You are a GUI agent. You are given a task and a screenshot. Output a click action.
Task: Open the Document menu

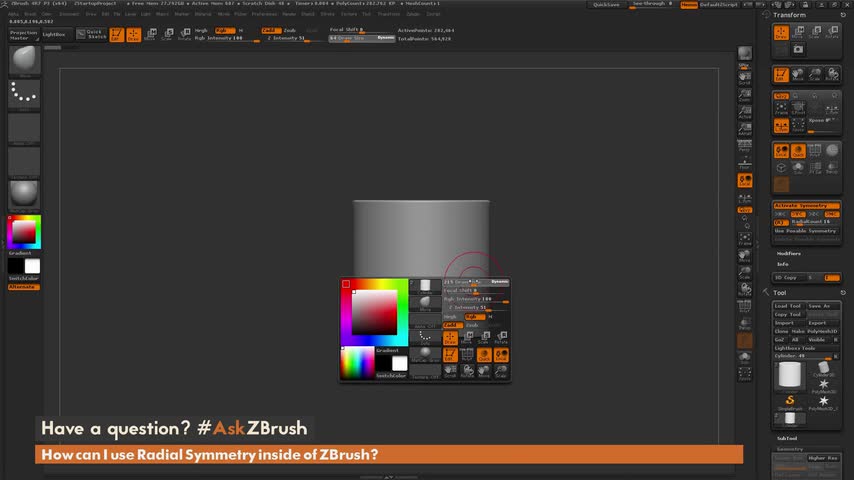coord(69,14)
